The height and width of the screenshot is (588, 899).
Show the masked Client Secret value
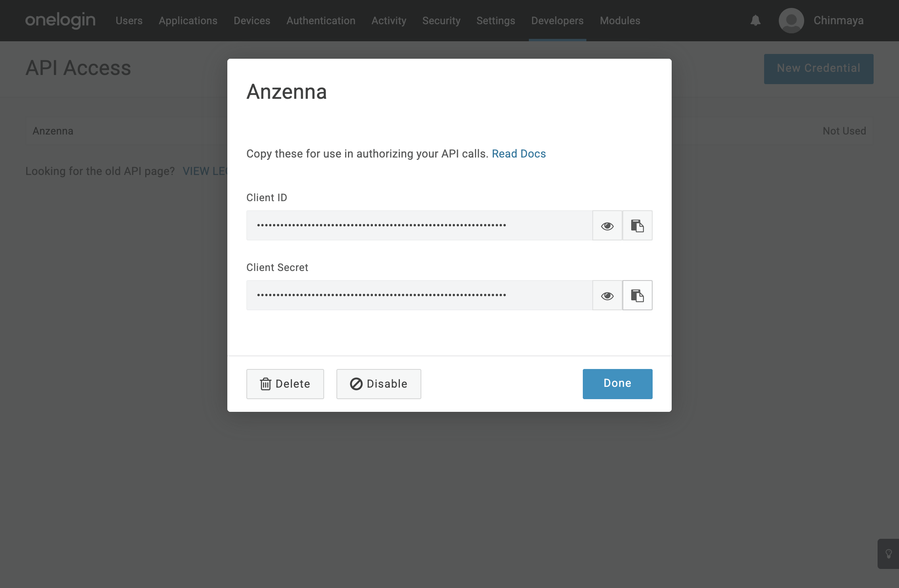[x=607, y=295]
